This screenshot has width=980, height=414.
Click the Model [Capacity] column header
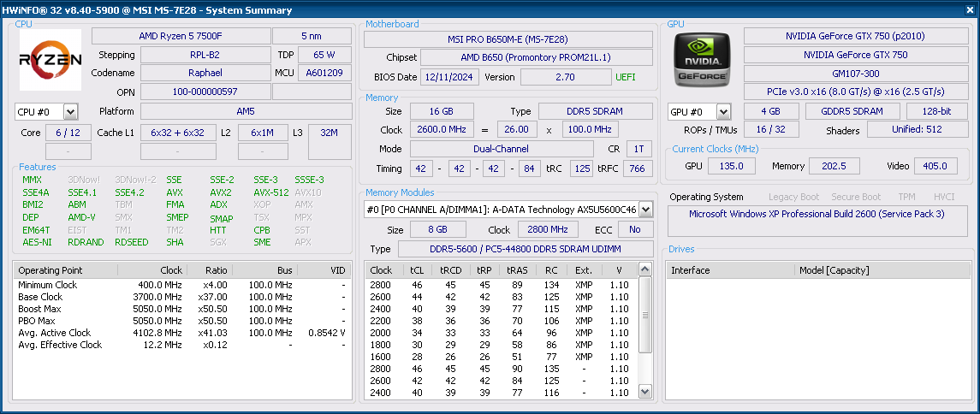click(x=834, y=270)
